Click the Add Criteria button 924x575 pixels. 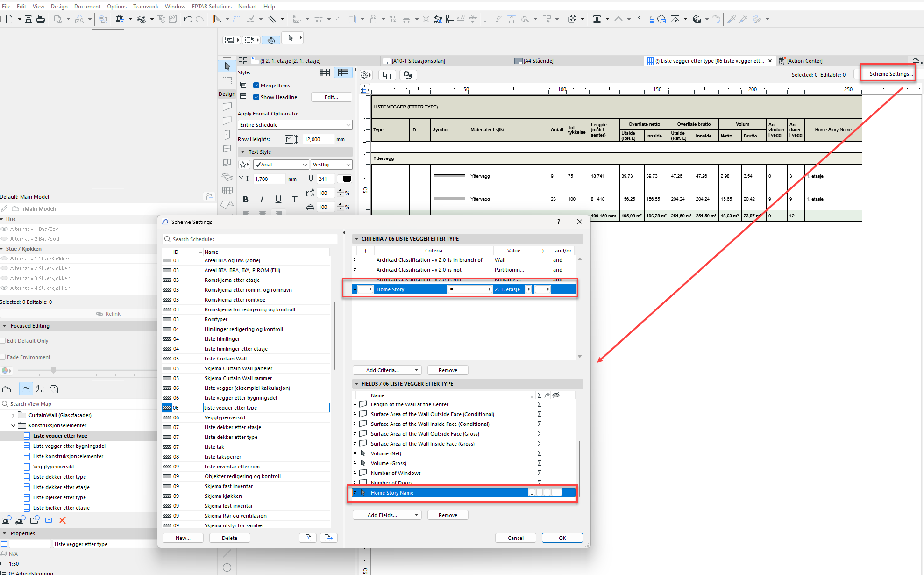(382, 370)
